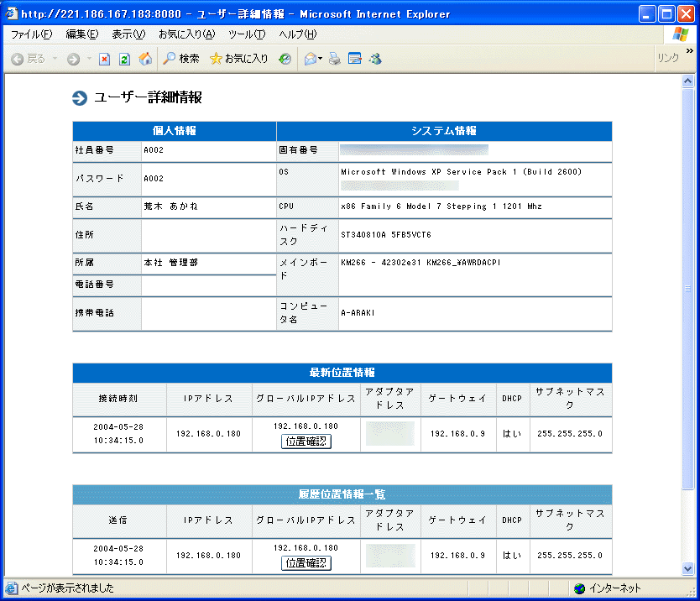Open the 編集(E) menu
The height and width of the screenshot is (601, 700).
(x=82, y=34)
